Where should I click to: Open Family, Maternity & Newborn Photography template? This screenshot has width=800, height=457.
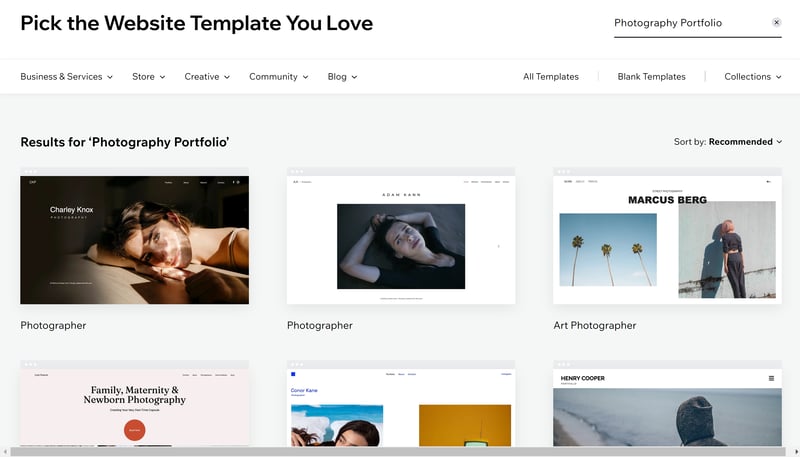[135, 403]
